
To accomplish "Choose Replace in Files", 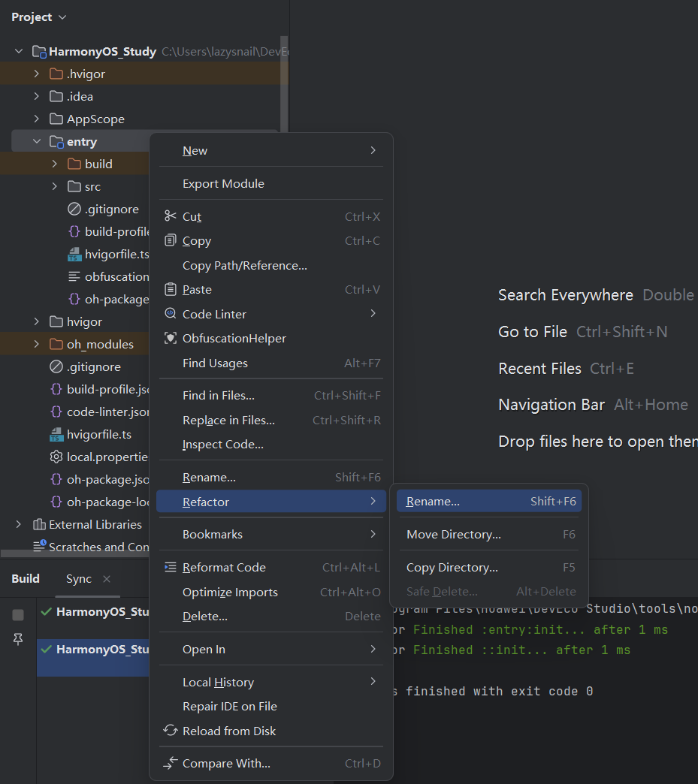I will [x=270, y=420].
